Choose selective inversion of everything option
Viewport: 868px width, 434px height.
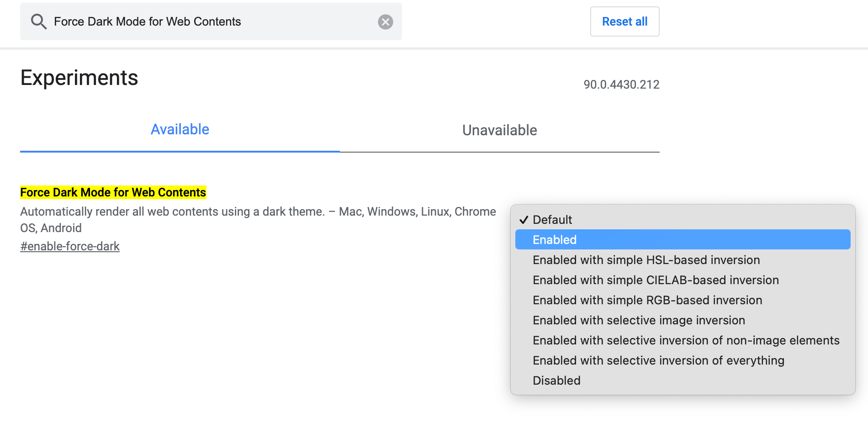pos(658,360)
